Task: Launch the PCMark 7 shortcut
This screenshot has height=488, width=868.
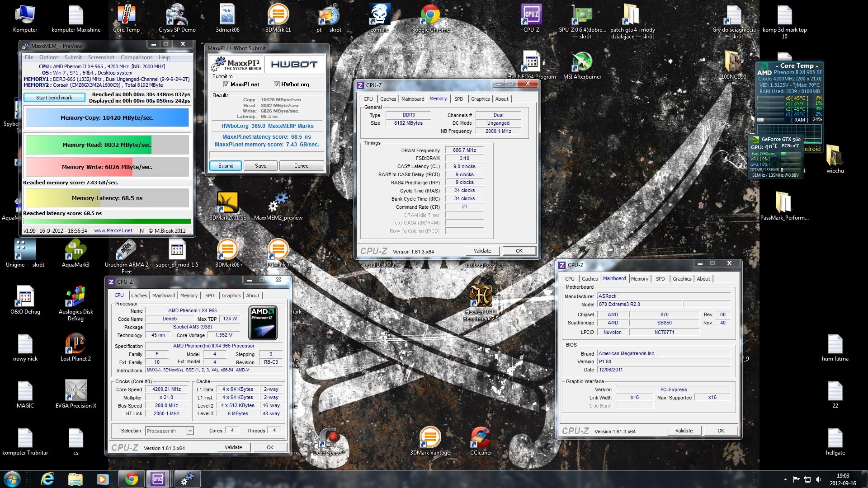Action: click(x=278, y=253)
